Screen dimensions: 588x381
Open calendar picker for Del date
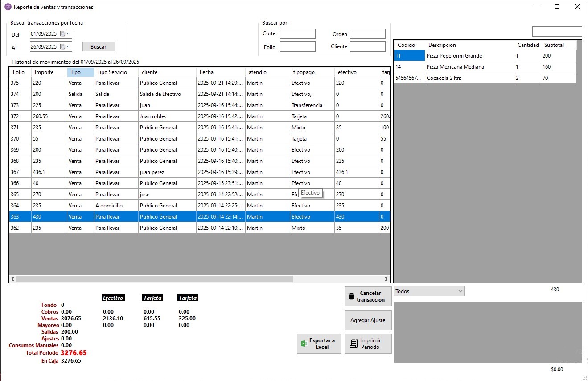click(63, 33)
